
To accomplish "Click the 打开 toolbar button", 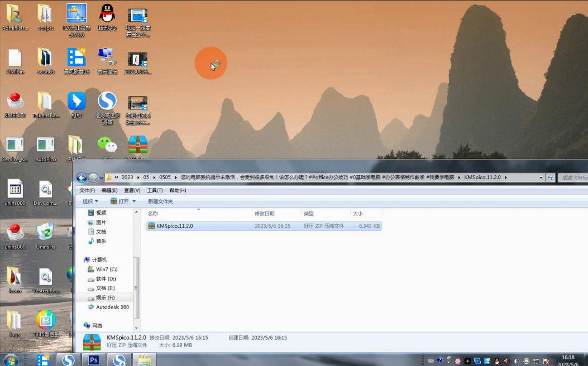I will (119, 201).
